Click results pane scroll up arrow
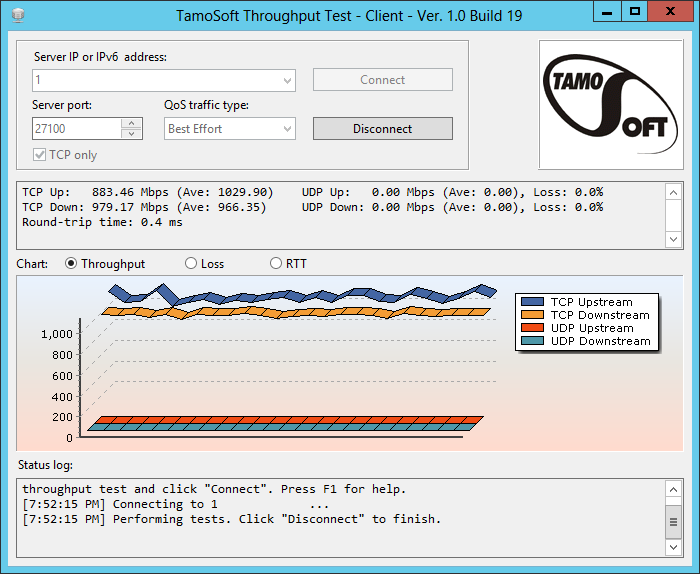The width and height of the screenshot is (700, 574). (x=673, y=193)
